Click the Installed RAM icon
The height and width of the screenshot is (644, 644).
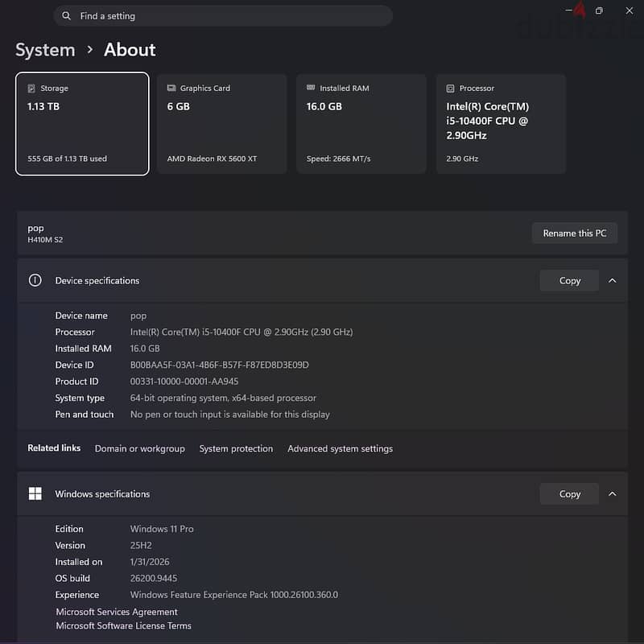click(x=311, y=88)
